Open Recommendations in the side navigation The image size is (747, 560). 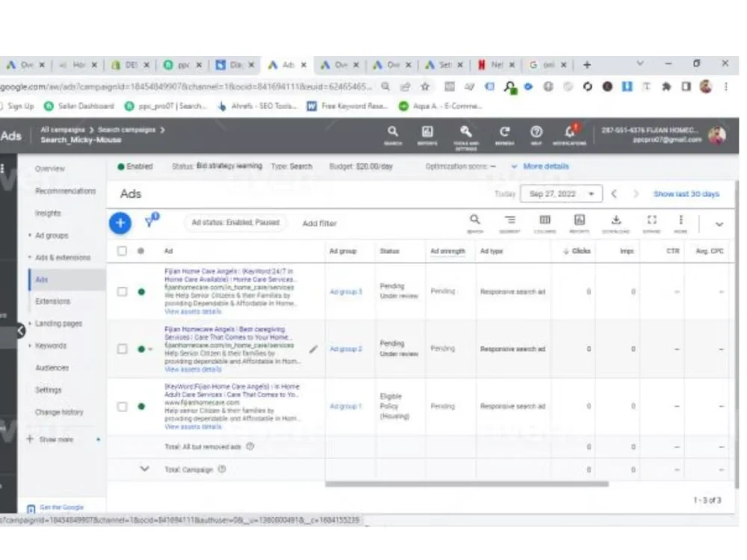(65, 191)
